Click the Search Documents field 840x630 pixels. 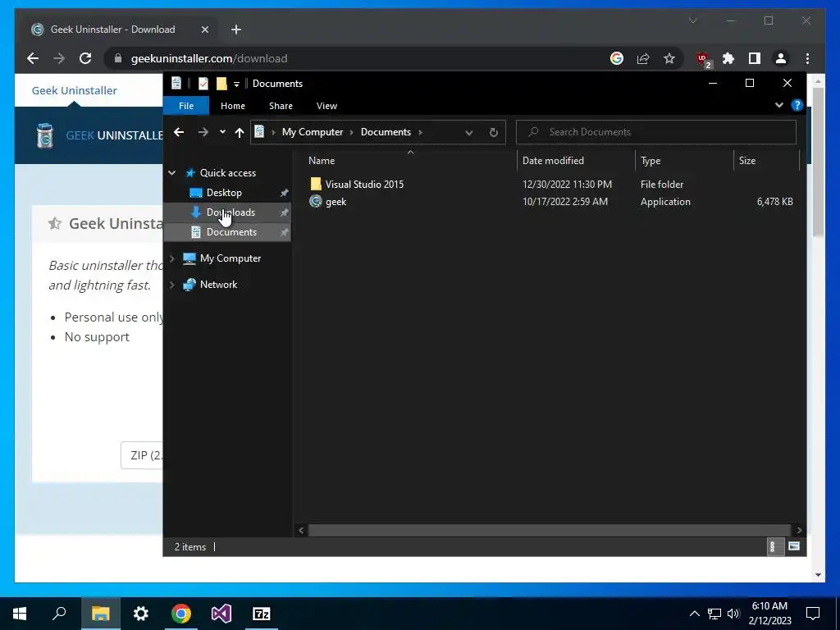click(656, 132)
